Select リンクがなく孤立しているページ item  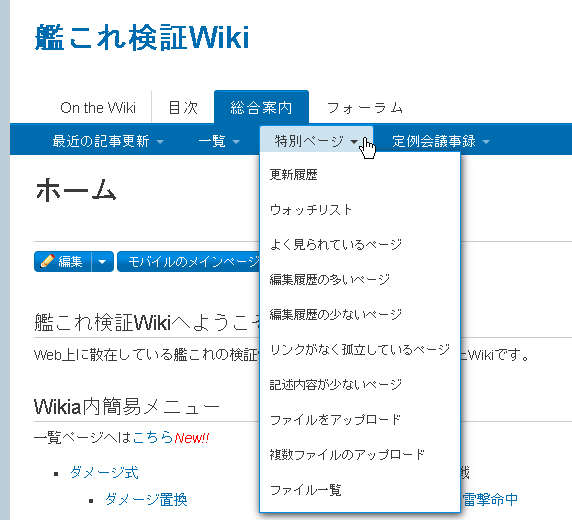click(x=359, y=350)
